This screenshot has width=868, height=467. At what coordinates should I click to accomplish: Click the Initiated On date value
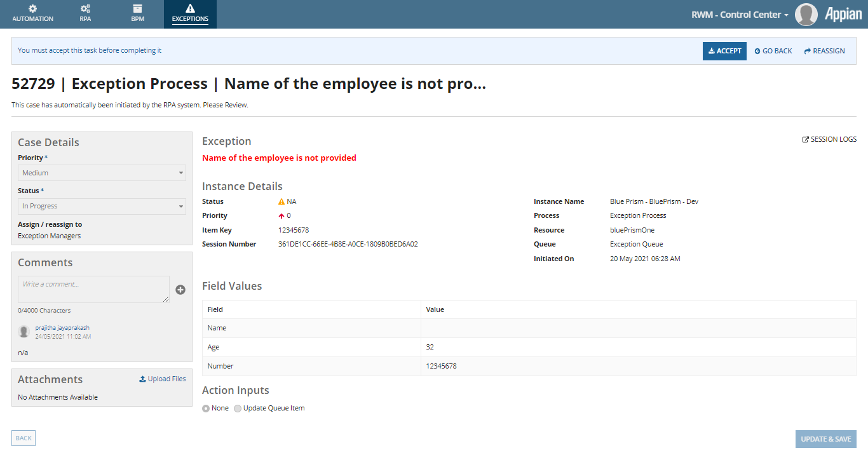pyautogui.click(x=645, y=259)
